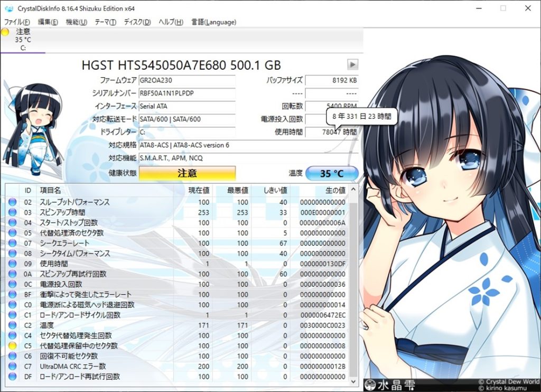541x392 pixels.
Task: Click the blue status icon for C2 温度
Action: click(x=13, y=325)
